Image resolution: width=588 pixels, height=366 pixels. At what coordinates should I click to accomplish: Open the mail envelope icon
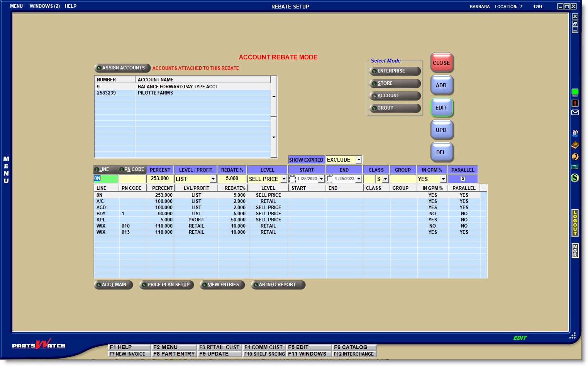click(x=575, y=113)
